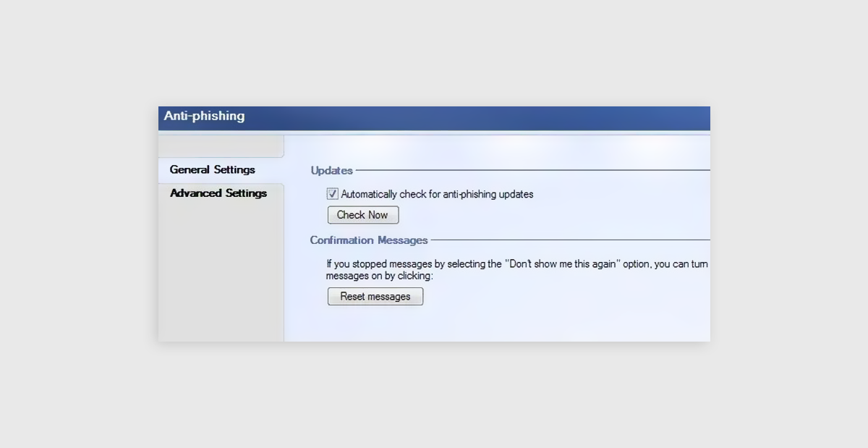Click the 'If you stopped messages' description text
The height and width of the screenshot is (448, 868).
[517, 270]
